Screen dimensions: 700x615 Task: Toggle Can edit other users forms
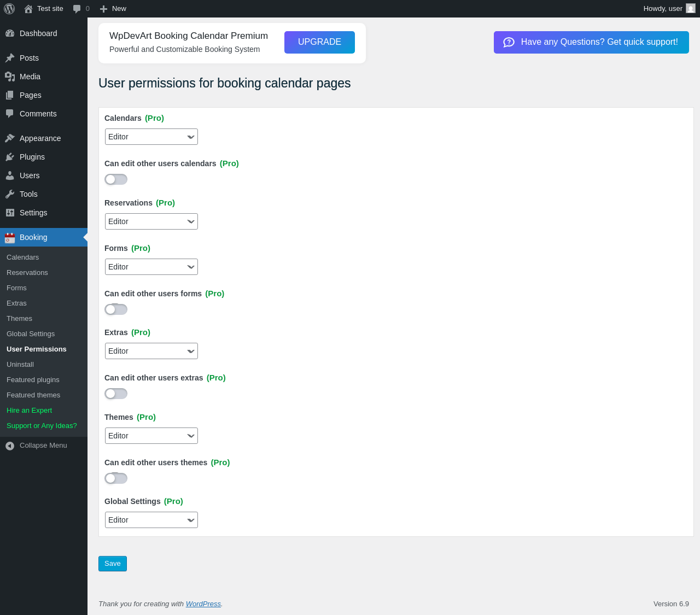116,309
